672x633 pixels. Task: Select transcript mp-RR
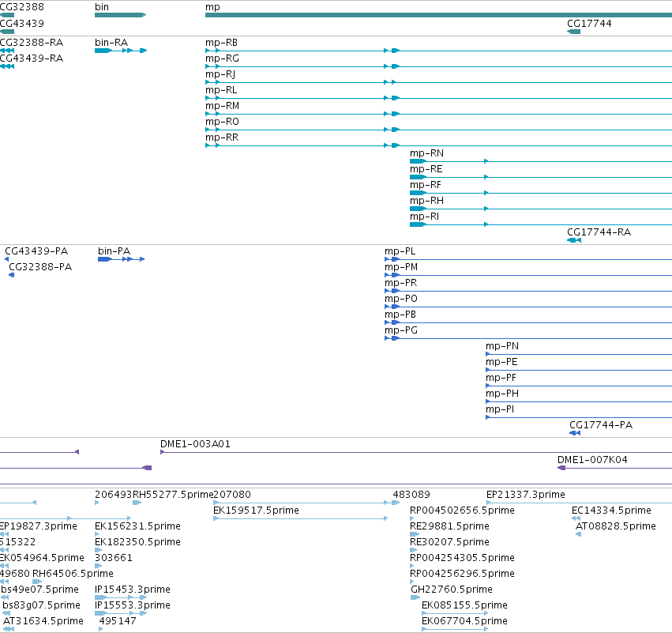(x=222, y=138)
